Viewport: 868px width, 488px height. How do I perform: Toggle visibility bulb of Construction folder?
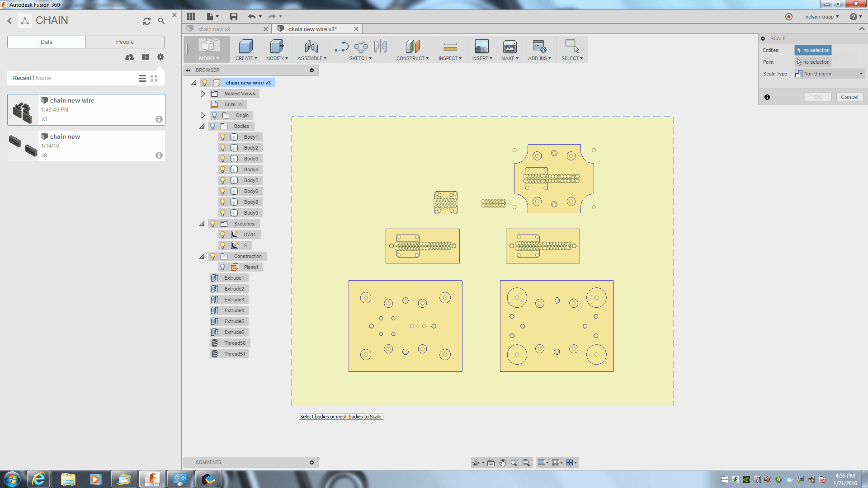(212, 256)
